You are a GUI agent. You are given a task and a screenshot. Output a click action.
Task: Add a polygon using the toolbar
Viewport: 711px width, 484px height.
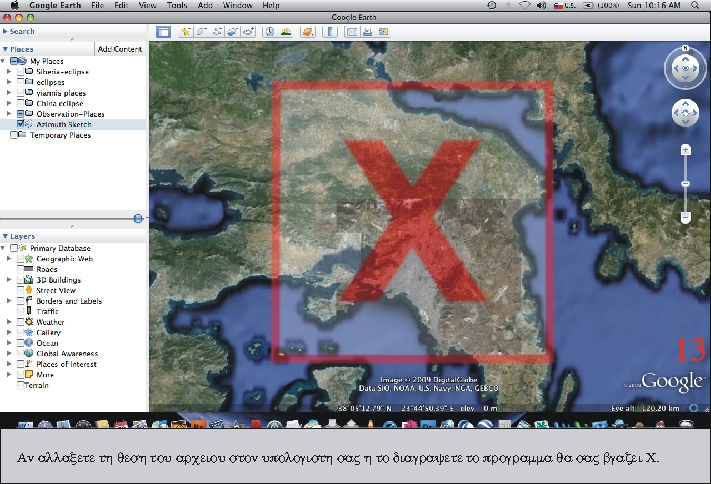click(201, 32)
